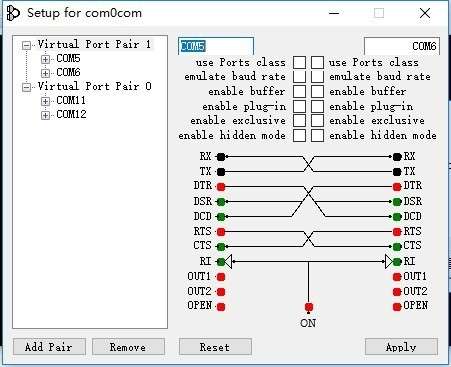Collapse Virtual Port Pair 1 node
Image resolution: width=451 pixels, height=367 pixels.
coord(26,45)
